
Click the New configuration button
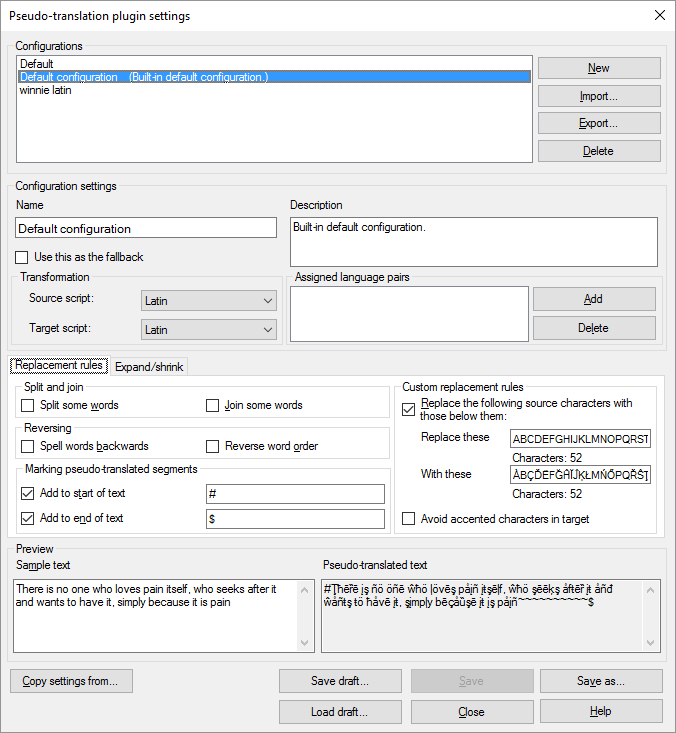(599, 68)
